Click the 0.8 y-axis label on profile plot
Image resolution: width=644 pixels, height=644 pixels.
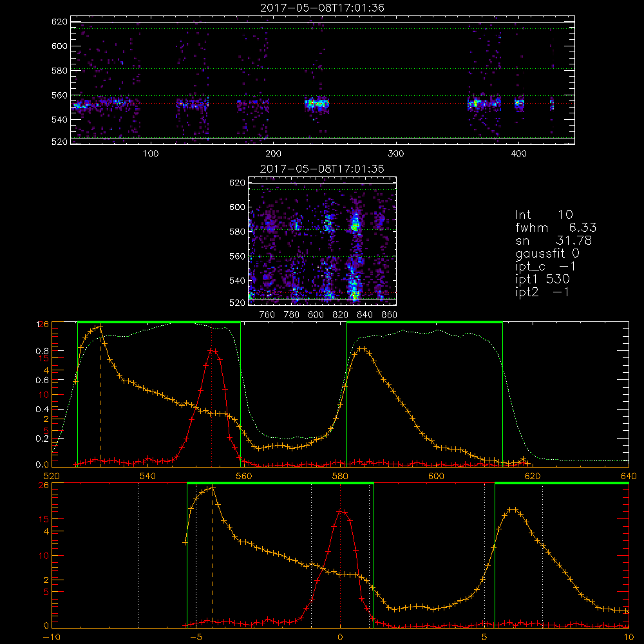42,351
